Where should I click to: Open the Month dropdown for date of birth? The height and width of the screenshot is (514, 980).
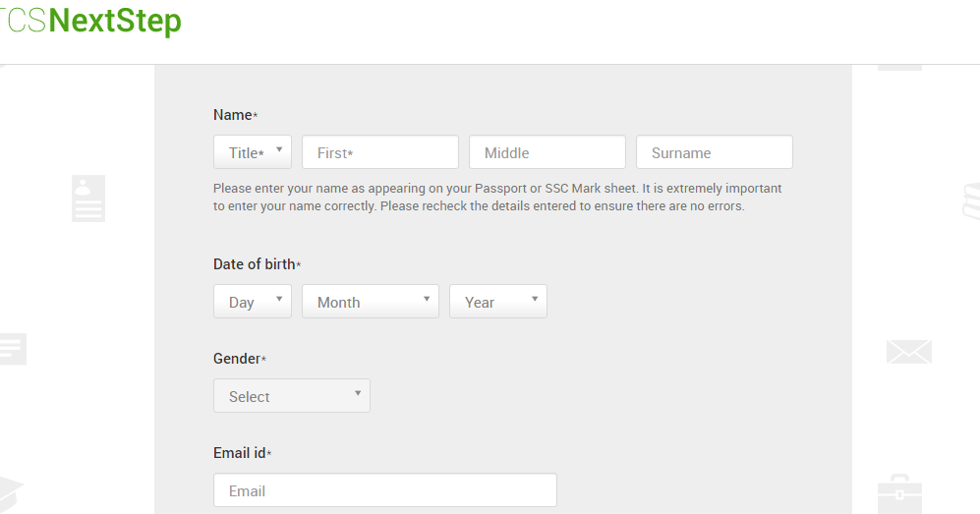[x=371, y=301]
